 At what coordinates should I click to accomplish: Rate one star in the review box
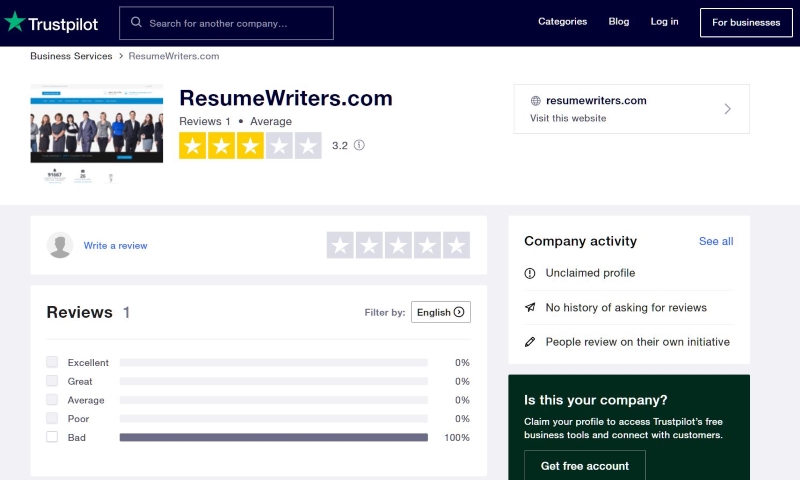tap(340, 245)
